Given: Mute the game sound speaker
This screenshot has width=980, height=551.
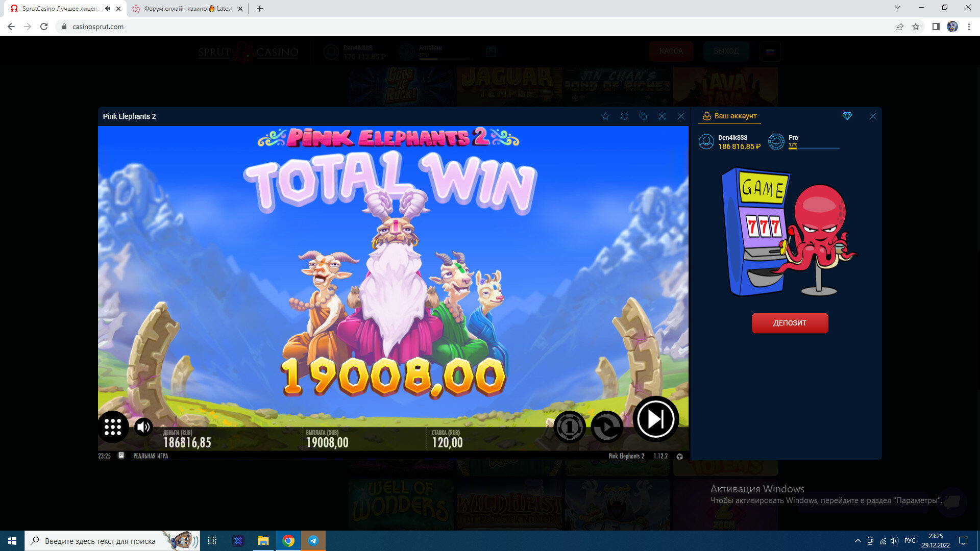Looking at the screenshot, I should [x=143, y=427].
